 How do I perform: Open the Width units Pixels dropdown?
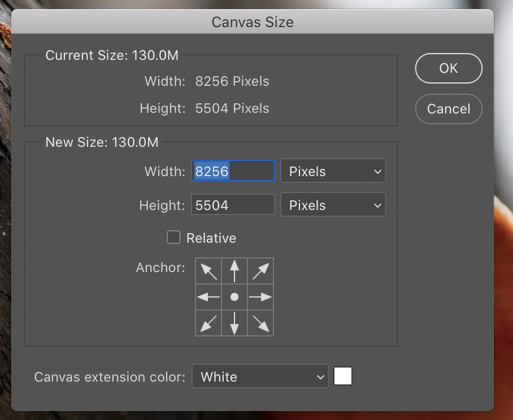[333, 172]
